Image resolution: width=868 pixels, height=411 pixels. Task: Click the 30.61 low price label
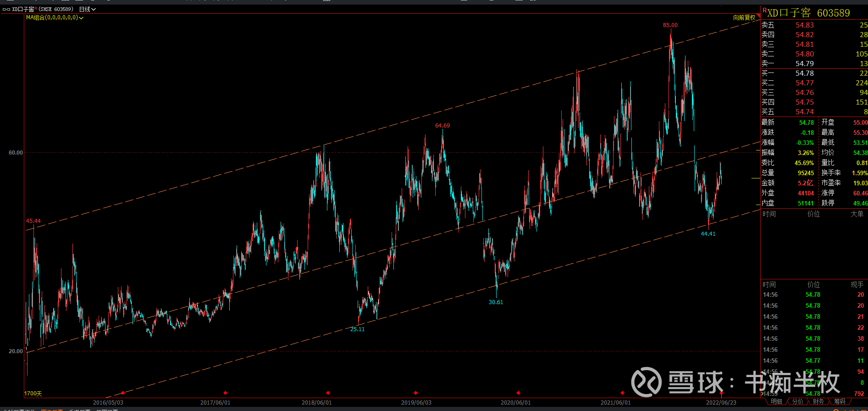pyautogui.click(x=496, y=302)
